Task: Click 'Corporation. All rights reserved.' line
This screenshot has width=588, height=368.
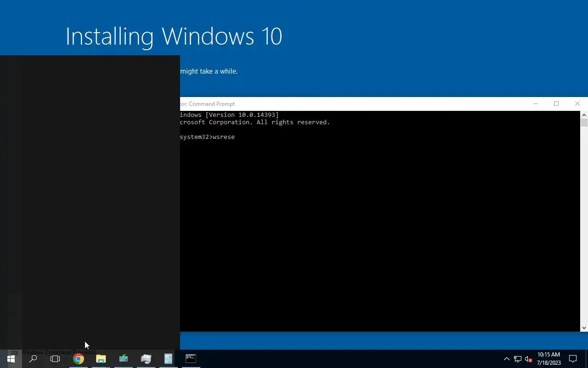Action: [255, 122]
